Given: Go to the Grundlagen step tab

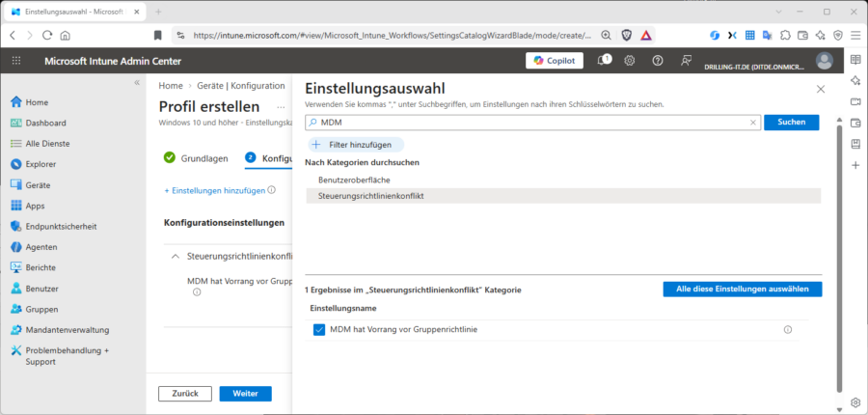Looking at the screenshot, I should pos(196,158).
